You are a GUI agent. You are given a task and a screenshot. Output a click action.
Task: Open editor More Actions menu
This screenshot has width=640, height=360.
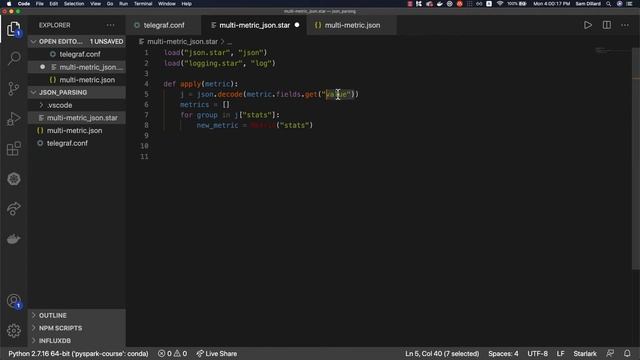click(625, 25)
